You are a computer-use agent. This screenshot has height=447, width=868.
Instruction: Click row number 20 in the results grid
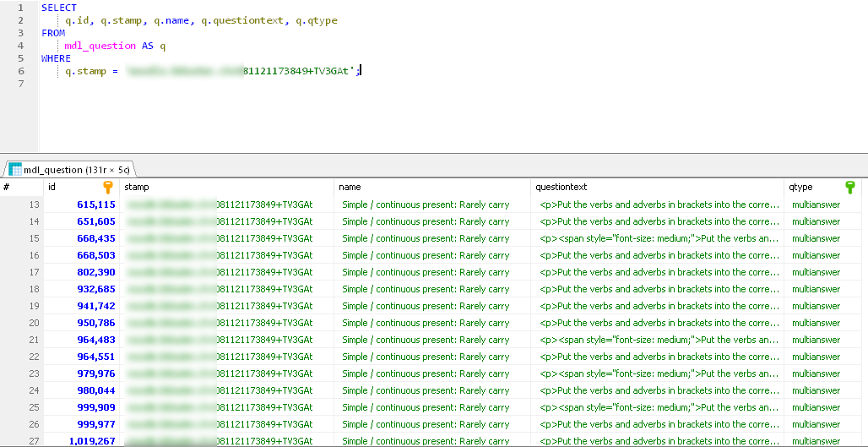pyautogui.click(x=34, y=323)
